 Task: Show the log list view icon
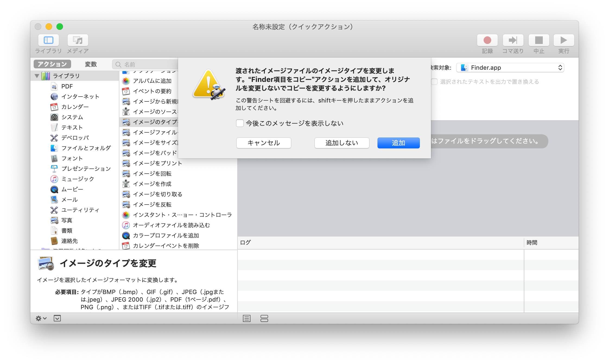coord(247,318)
